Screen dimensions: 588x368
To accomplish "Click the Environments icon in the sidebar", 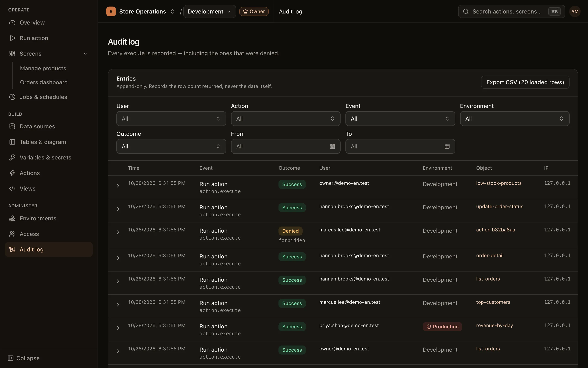I will 12,218.
